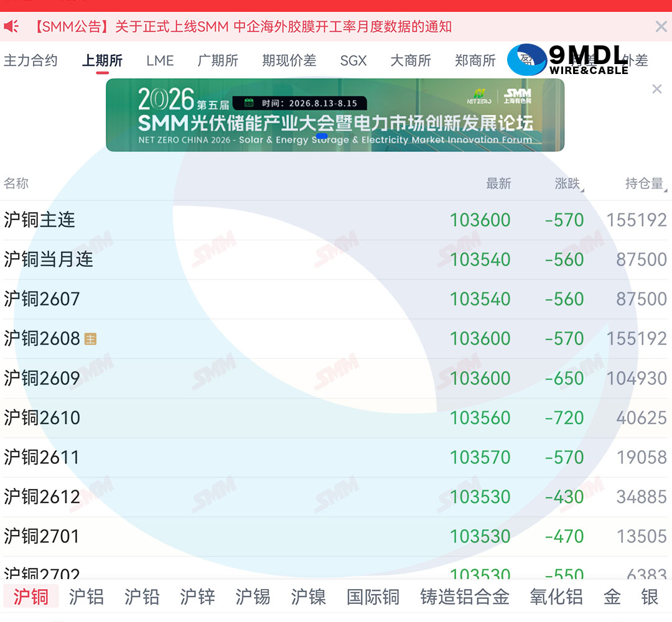Image resolution: width=672 pixels, height=622 pixels.
Task: Switch to the 沪铝 category
Action: point(86,596)
